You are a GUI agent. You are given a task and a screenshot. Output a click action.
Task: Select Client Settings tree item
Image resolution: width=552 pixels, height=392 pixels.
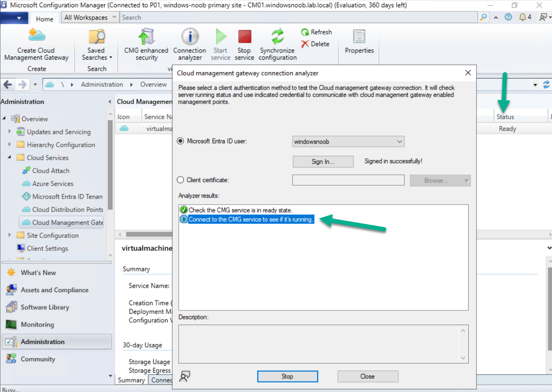click(x=42, y=248)
